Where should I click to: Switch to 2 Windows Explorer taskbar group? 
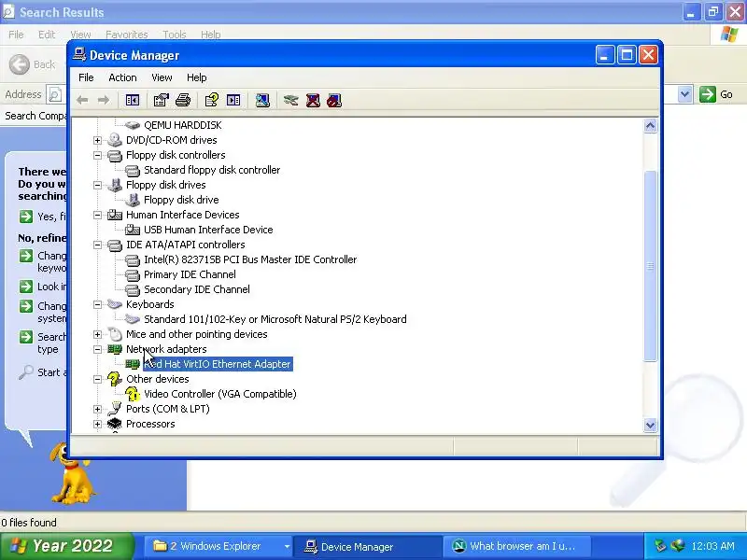click(x=217, y=546)
